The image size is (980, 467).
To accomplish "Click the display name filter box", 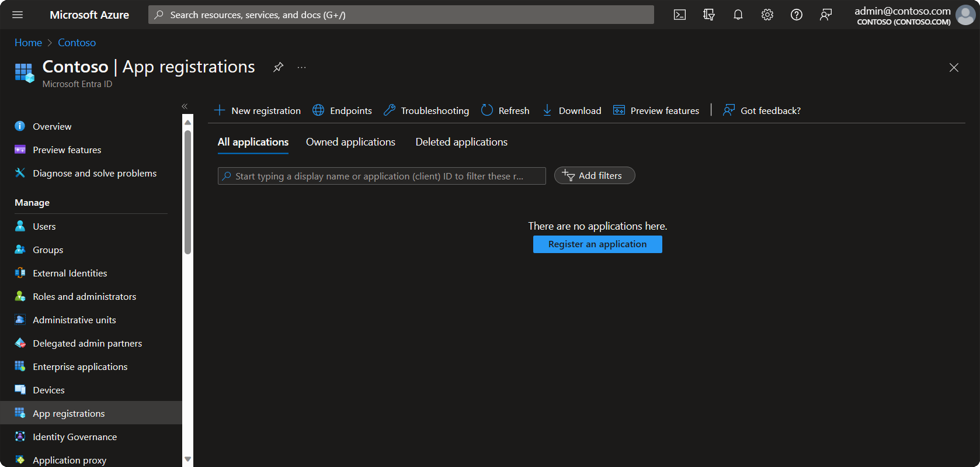I will (382, 176).
